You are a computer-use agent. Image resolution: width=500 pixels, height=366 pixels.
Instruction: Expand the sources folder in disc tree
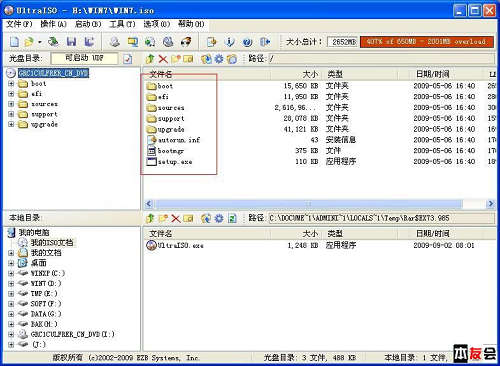(11, 104)
